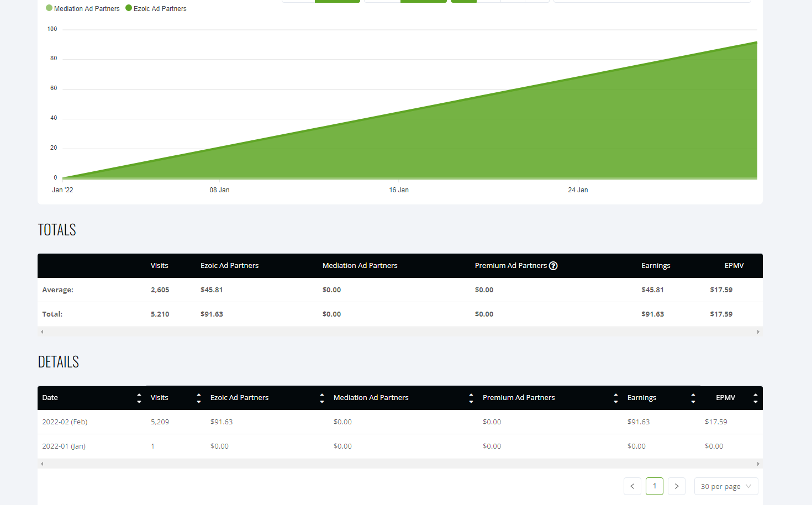This screenshot has width=812, height=505.
Task: Click left arrow of details table scrollbar
Action: pos(42,464)
